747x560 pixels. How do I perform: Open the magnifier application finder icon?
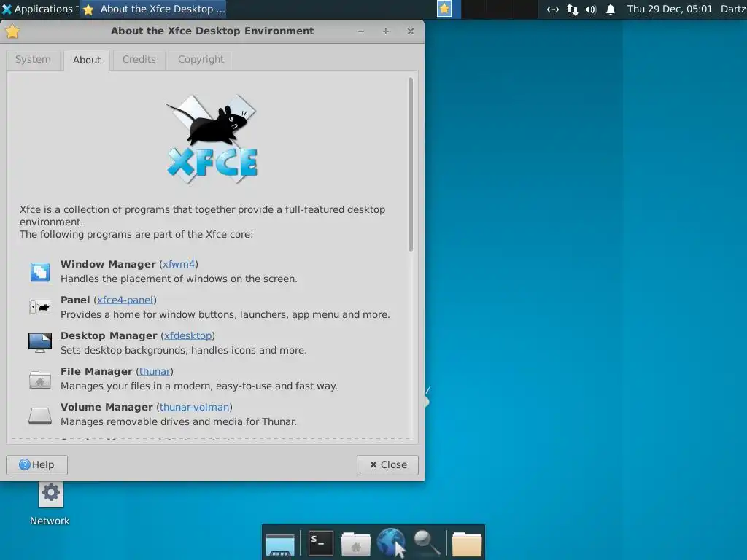(x=426, y=542)
